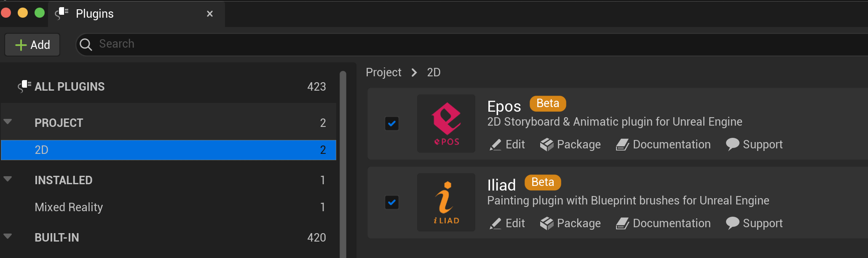Click the Iliad Package box icon
Screen dimensions: 868x258
click(547, 223)
